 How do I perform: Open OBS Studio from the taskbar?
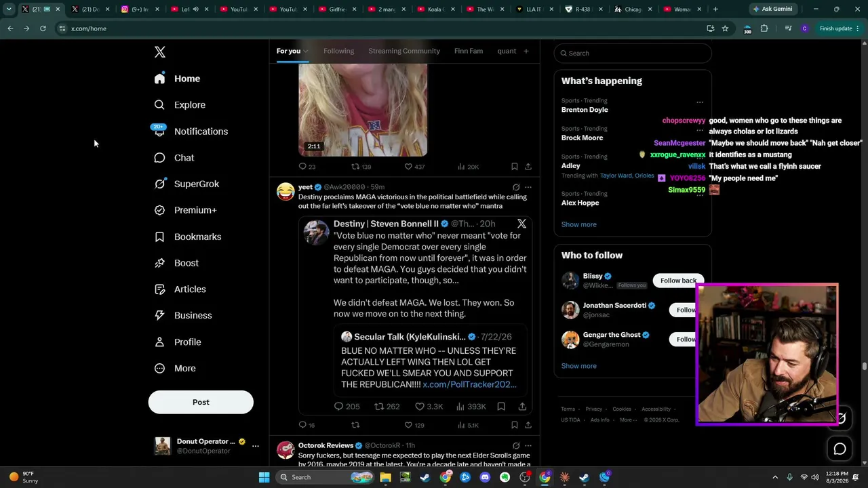(525, 477)
